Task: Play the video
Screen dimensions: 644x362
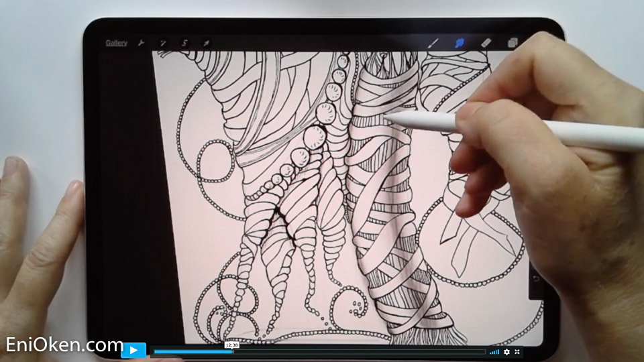Action: click(133, 350)
